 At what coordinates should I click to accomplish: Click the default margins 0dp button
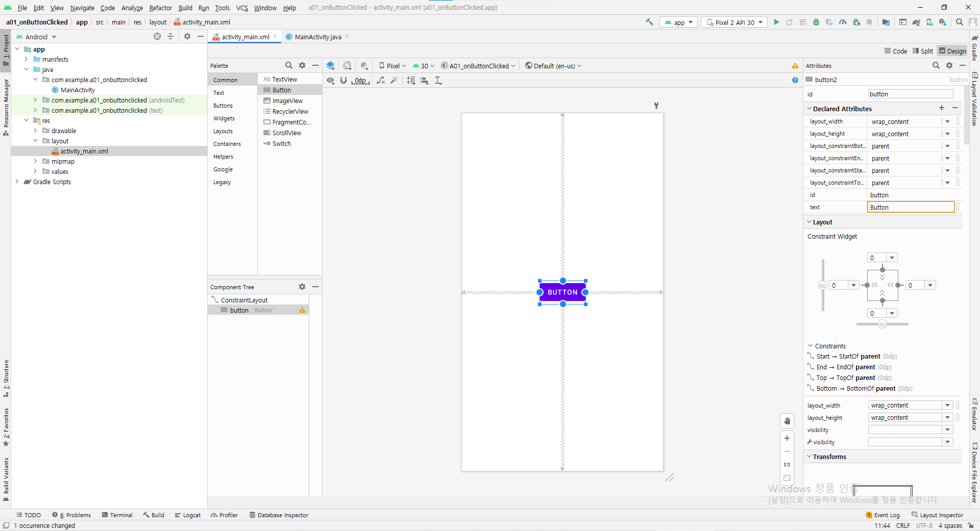(360, 80)
